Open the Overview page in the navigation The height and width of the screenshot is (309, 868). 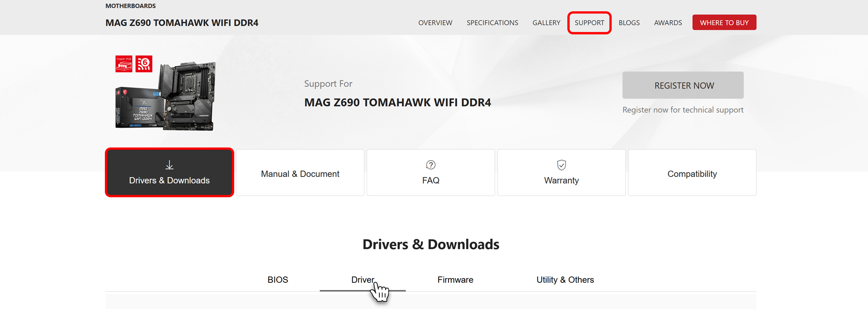(x=435, y=23)
